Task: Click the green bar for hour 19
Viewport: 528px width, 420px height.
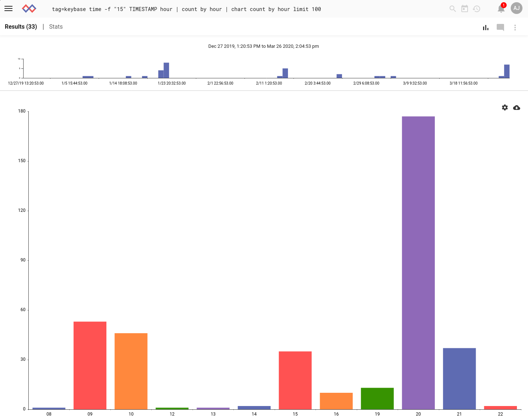Action: click(x=377, y=398)
